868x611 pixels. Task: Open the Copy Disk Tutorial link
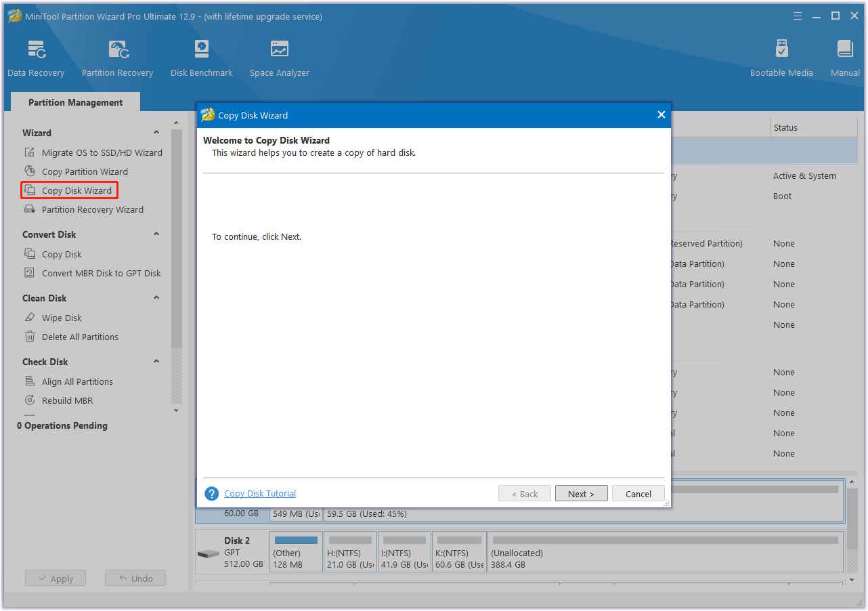click(260, 494)
